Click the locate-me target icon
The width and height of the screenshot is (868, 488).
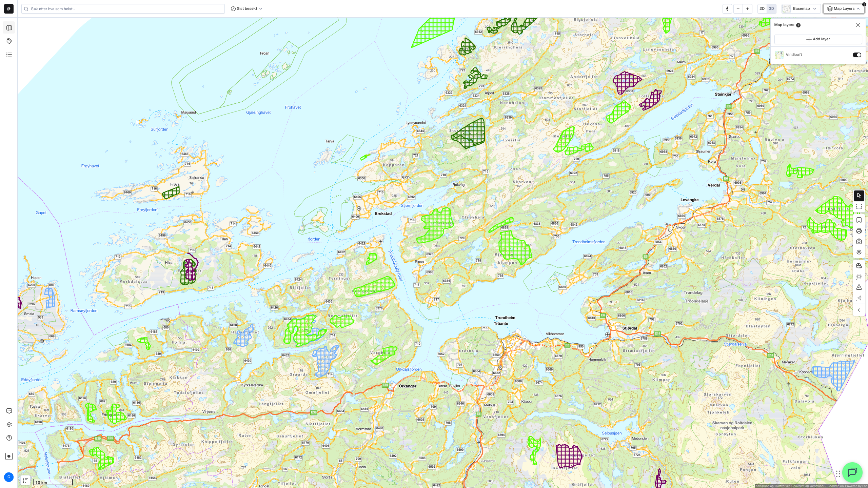point(859,252)
